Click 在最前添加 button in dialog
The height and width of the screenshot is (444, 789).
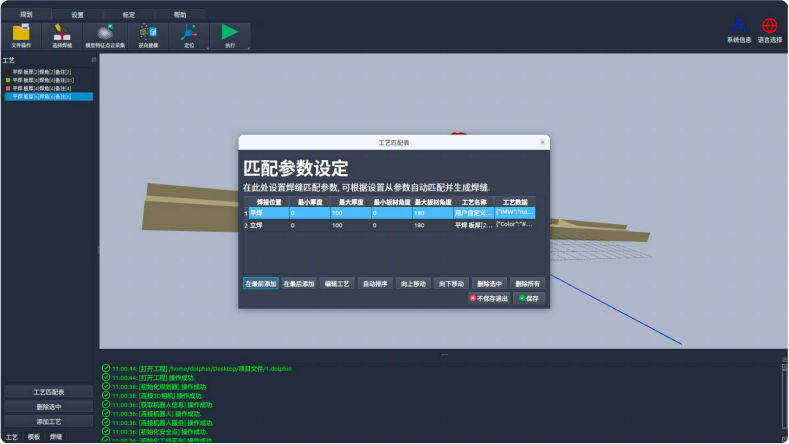point(260,283)
